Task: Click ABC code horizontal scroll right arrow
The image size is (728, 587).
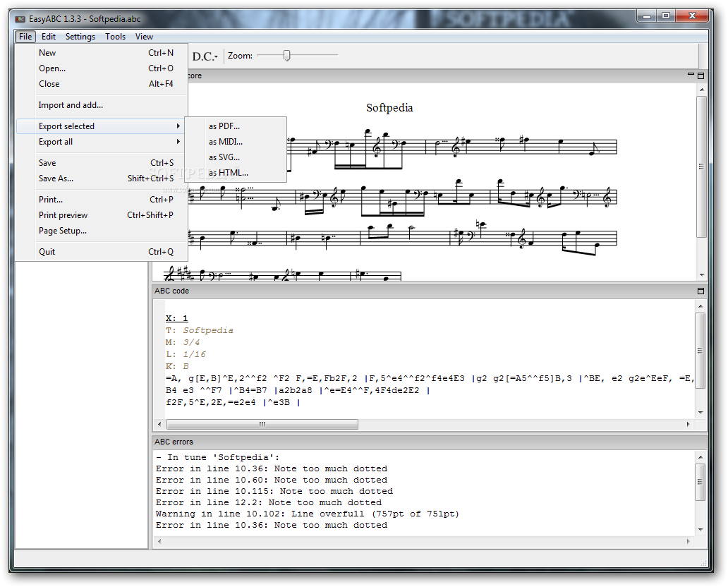Action: coord(688,424)
